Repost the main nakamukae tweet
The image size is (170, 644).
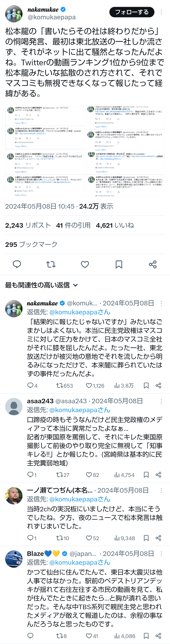(51, 264)
